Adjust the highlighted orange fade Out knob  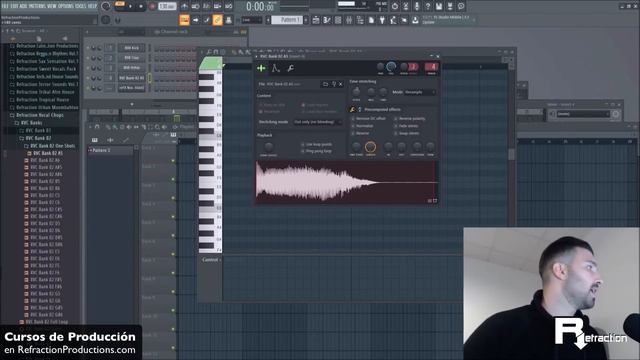pyautogui.click(x=371, y=147)
